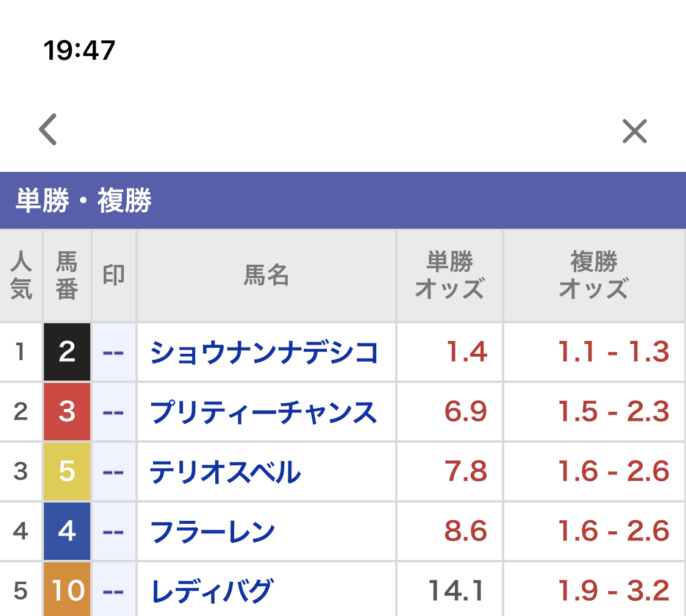Screen dimensions: 686x616
Task: Click the 複勝オッズ column header
Action: tap(593, 276)
